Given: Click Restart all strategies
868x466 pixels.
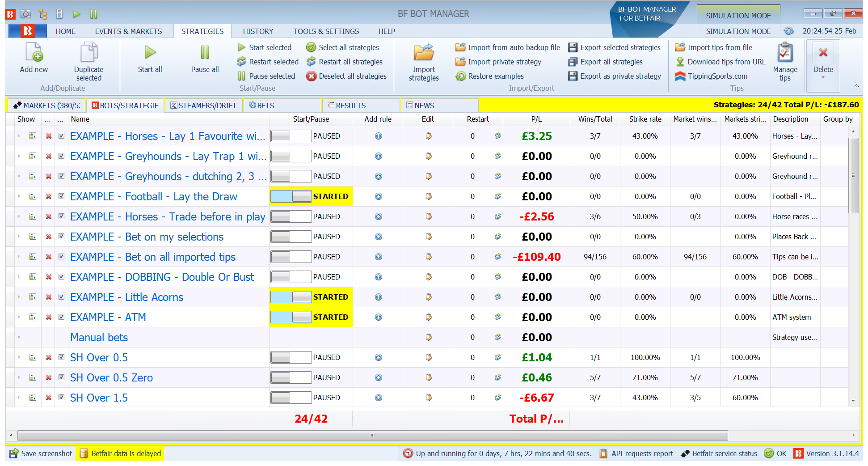Looking at the screenshot, I should click(x=345, y=62).
